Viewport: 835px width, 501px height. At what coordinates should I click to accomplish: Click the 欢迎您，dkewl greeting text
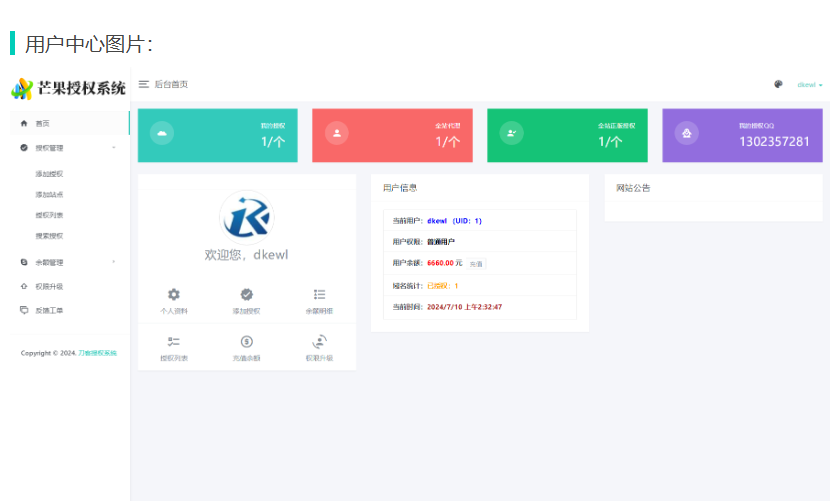(247, 255)
